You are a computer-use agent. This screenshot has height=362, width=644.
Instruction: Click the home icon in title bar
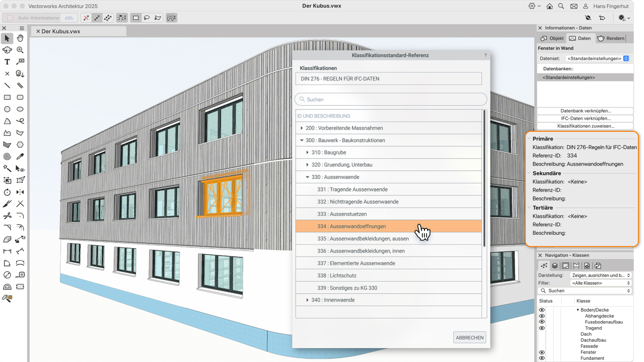coord(549,6)
